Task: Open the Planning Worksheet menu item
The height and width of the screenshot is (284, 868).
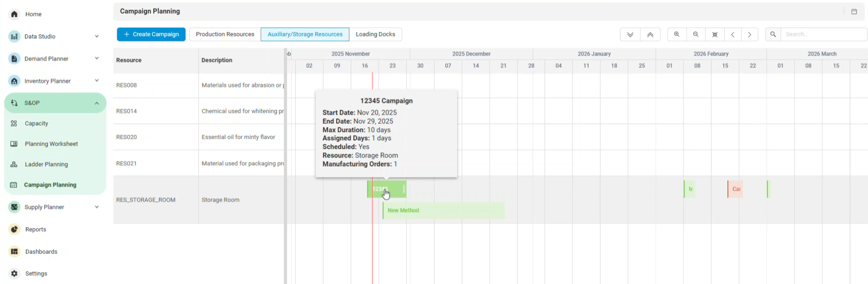Action: pyautogui.click(x=51, y=144)
